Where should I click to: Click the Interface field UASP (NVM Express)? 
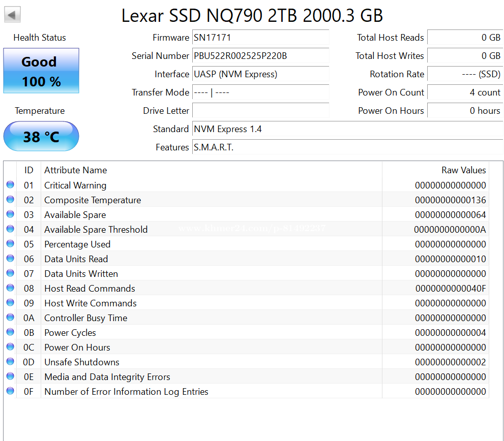(261, 74)
